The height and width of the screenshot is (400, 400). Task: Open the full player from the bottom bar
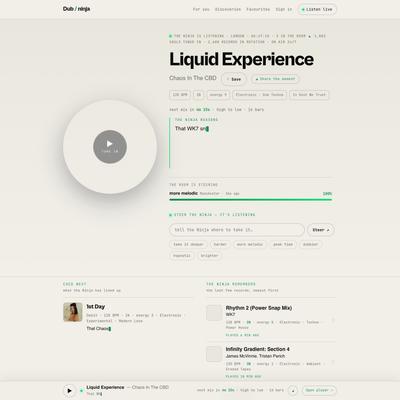[x=319, y=390]
